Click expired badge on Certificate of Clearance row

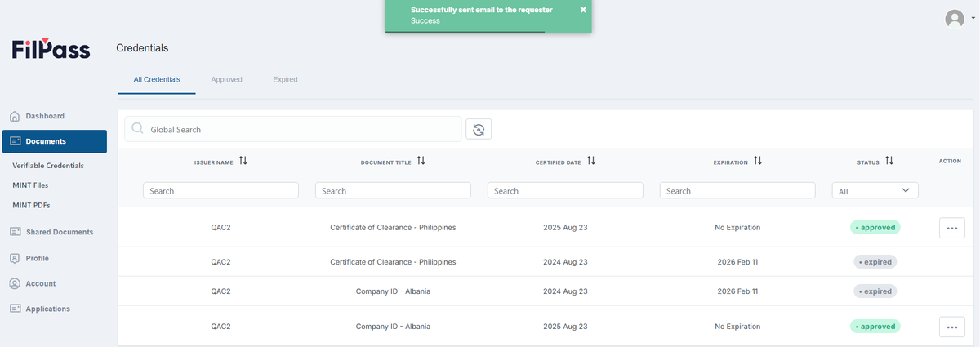(875, 262)
